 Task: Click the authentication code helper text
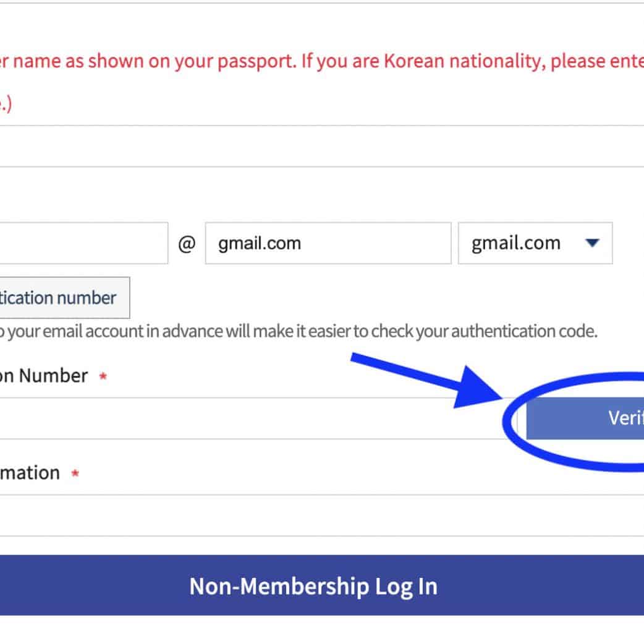point(297,331)
